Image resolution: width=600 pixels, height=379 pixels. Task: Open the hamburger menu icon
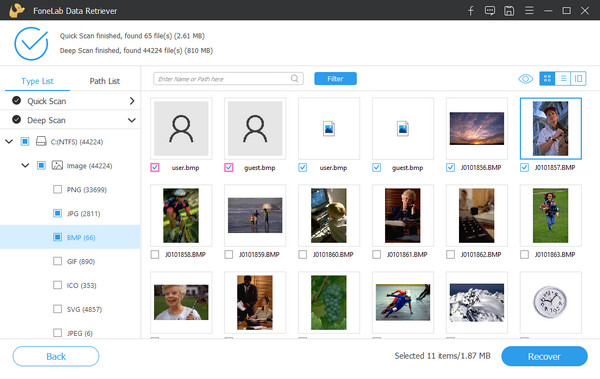click(x=529, y=10)
